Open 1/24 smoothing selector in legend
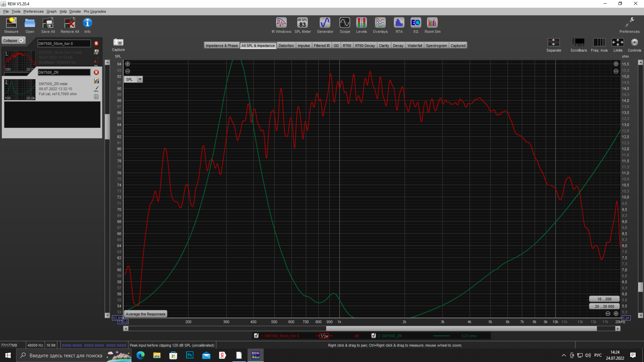The image size is (644, 362). click(x=324, y=336)
